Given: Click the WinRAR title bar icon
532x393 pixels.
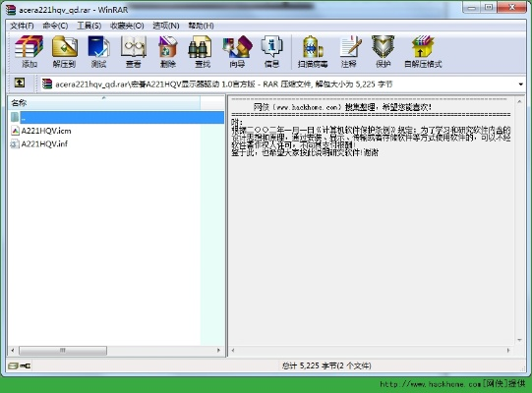Looking at the screenshot, I should pyautogui.click(x=11, y=10).
